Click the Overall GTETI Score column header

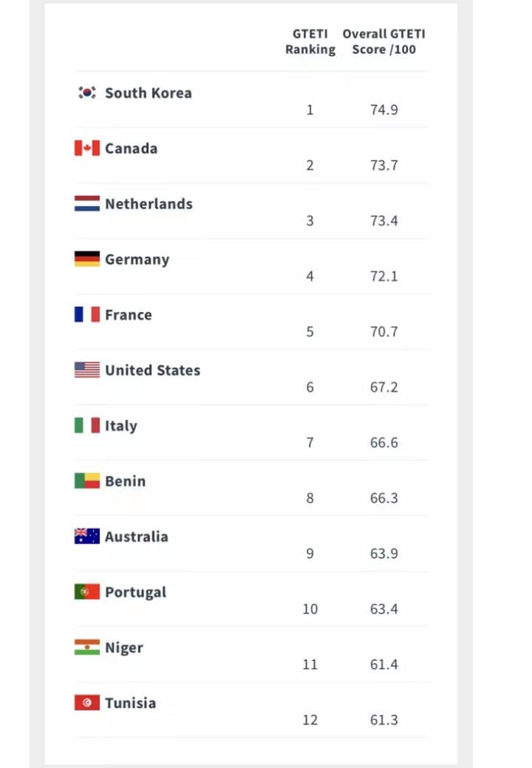[x=384, y=42]
